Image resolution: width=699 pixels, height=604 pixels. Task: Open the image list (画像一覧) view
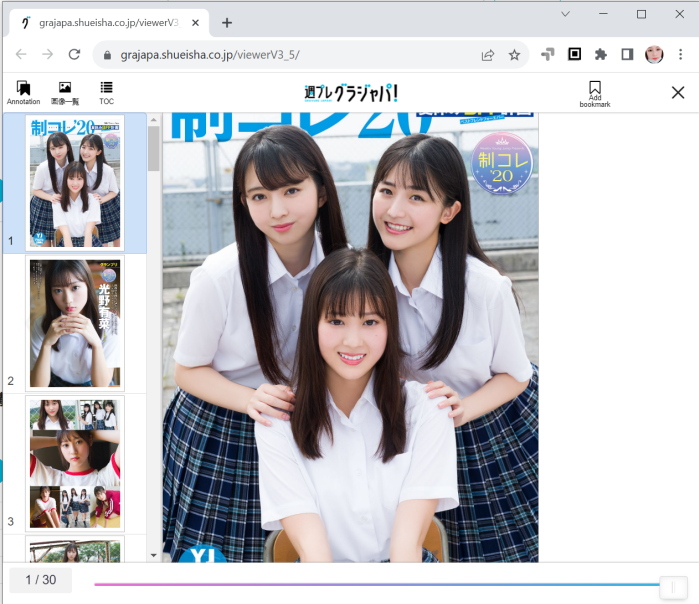[65, 93]
